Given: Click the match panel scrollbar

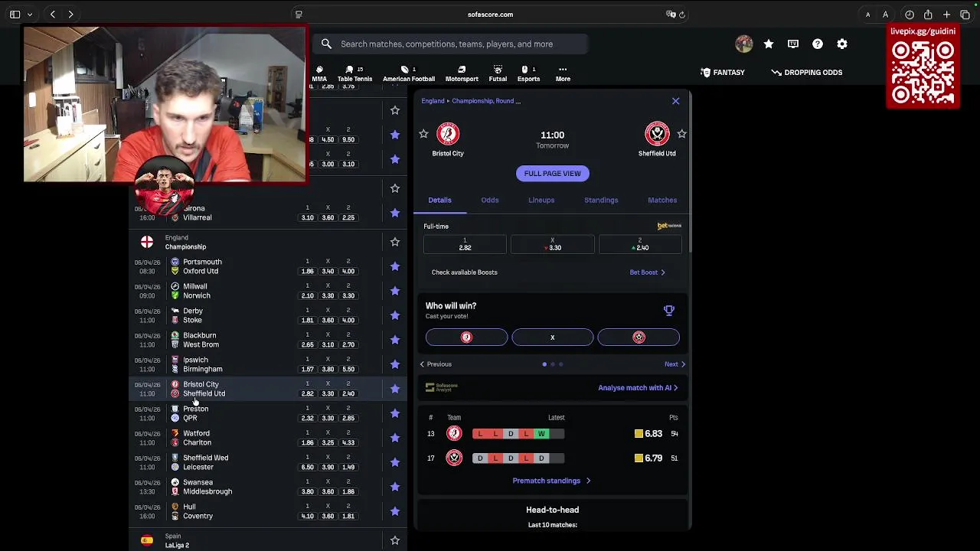Looking at the screenshot, I should pyautogui.click(x=689, y=172).
